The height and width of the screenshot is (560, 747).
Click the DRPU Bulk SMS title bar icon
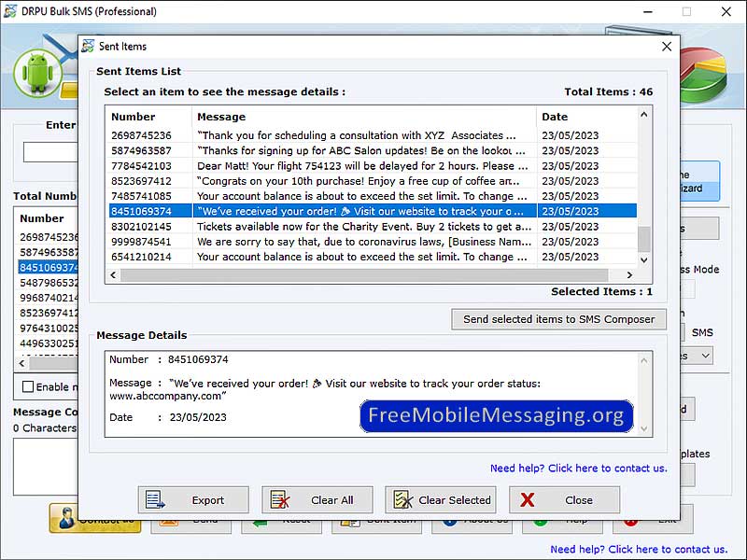pos(10,11)
